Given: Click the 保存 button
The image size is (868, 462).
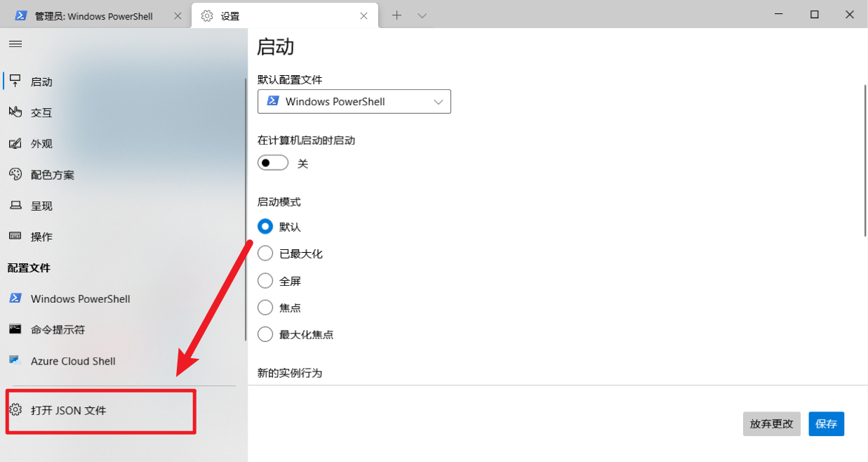Looking at the screenshot, I should (827, 423).
